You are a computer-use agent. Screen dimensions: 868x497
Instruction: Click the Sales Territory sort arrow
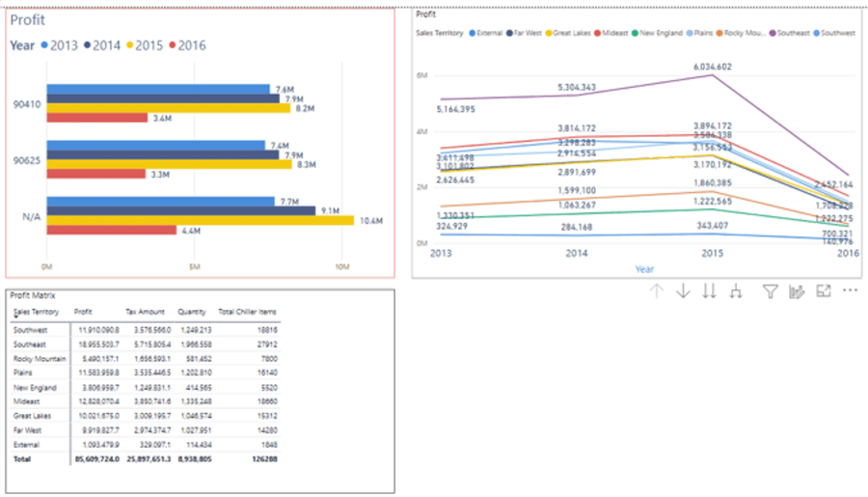click(16, 318)
